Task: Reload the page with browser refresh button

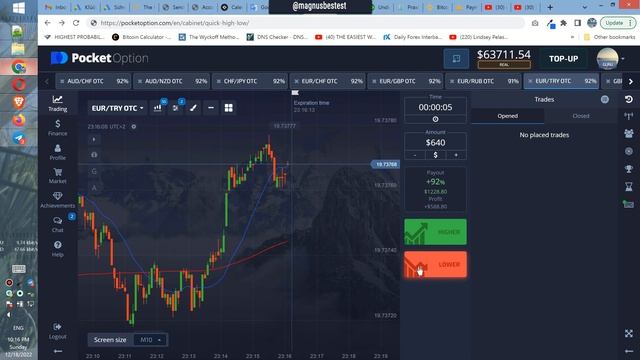Action: [76, 23]
